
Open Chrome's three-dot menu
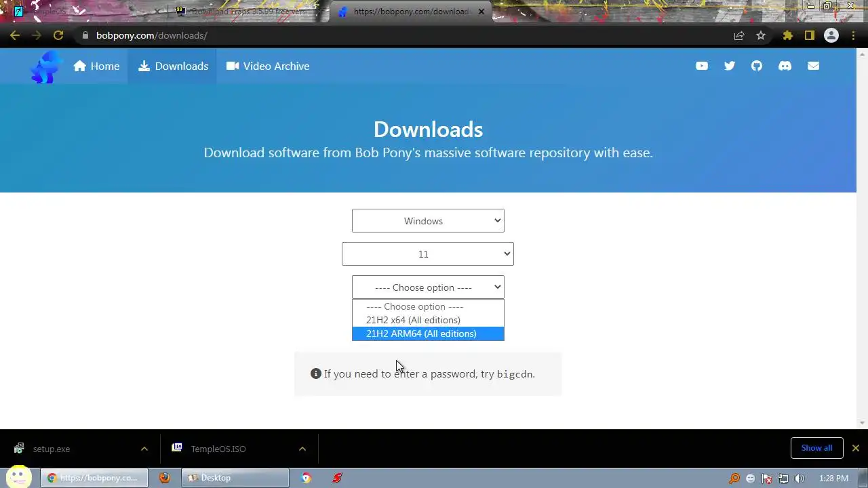[x=853, y=35]
